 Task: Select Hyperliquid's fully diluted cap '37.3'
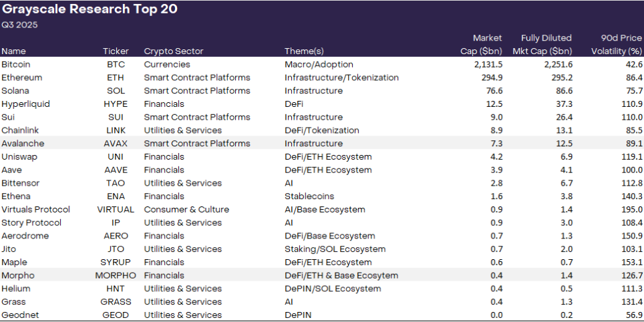point(564,104)
